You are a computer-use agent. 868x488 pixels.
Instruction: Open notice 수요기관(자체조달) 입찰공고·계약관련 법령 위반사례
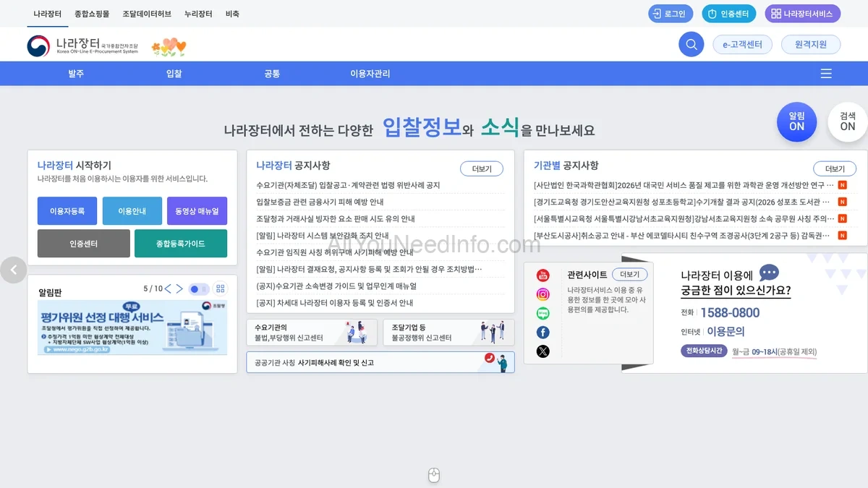click(x=348, y=185)
